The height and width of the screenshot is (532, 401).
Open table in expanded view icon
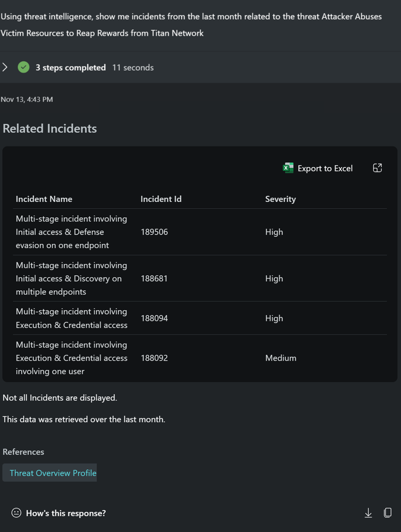377,168
